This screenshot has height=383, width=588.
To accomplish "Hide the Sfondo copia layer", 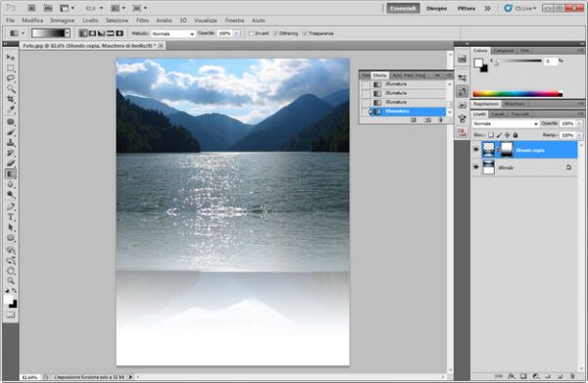I will (x=476, y=150).
